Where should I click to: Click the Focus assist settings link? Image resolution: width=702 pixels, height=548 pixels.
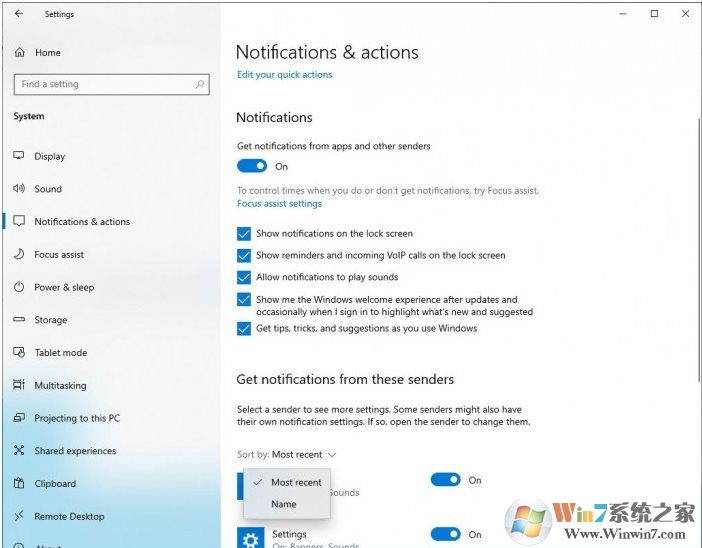click(279, 204)
